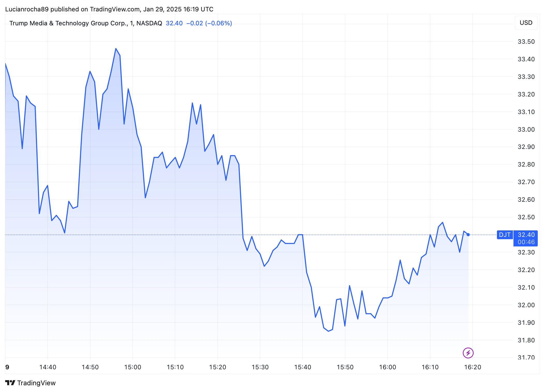Screen dimensions: 545x392
Task: Click the 32.00 price axis label
Action: click(x=526, y=305)
